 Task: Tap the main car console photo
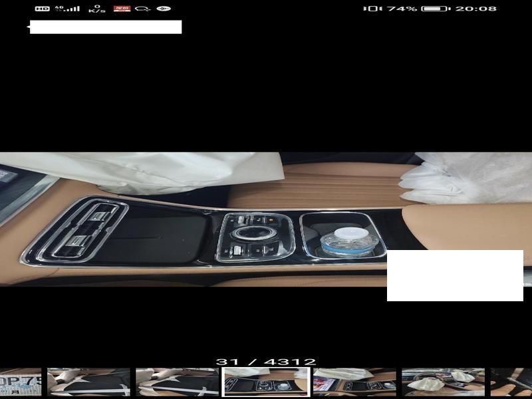coord(266,219)
